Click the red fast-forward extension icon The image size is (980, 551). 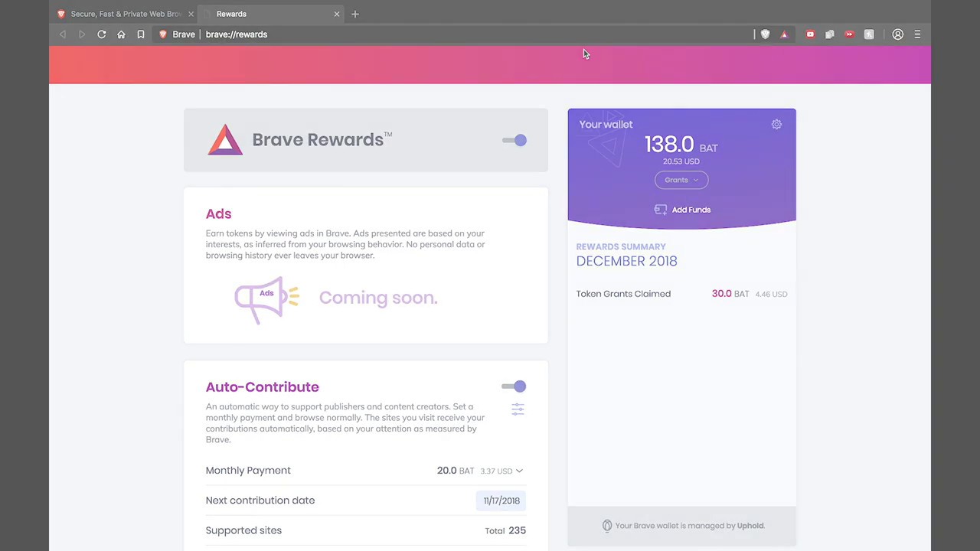849,34
